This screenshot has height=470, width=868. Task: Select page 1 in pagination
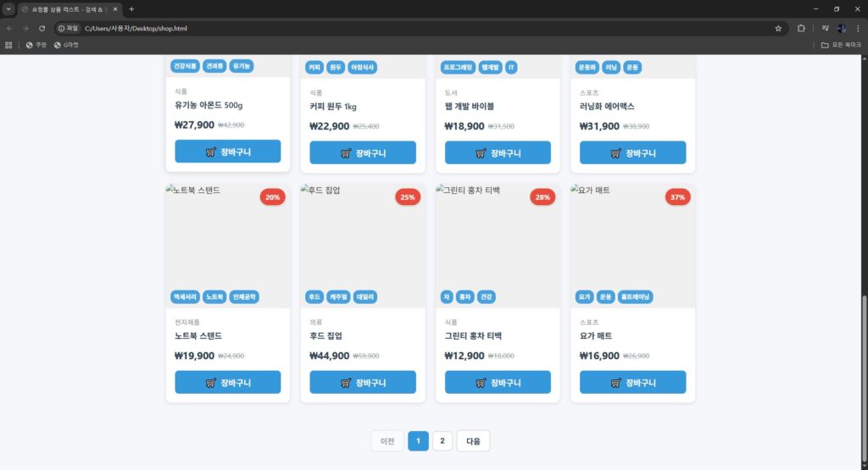point(418,440)
